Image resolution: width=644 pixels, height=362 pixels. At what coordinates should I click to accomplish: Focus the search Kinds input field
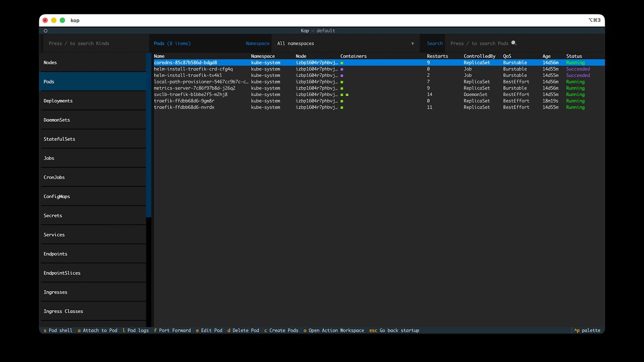click(96, 43)
